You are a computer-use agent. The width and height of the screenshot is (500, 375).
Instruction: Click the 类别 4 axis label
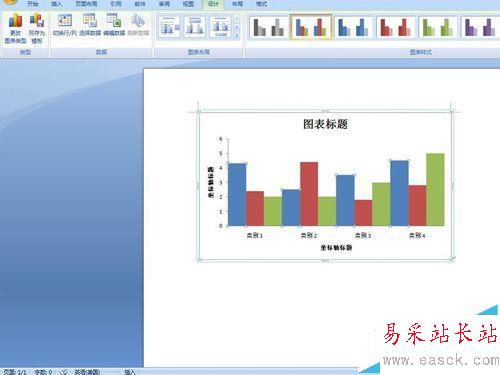(x=417, y=235)
